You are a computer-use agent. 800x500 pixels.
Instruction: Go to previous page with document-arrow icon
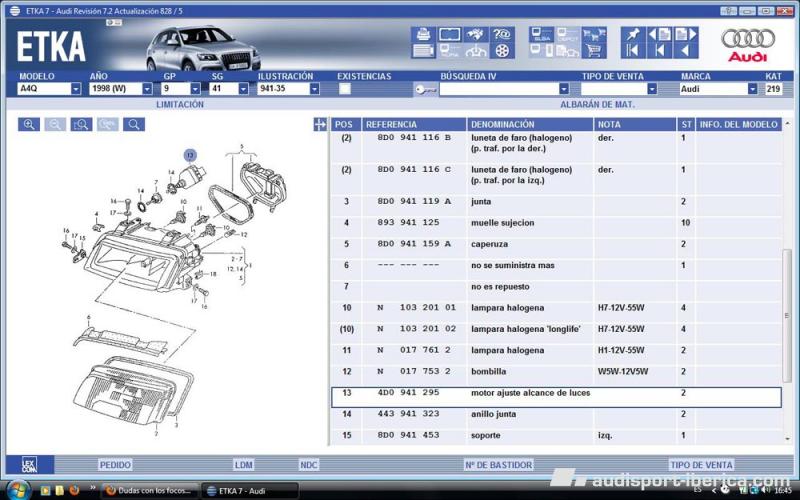pos(659,35)
